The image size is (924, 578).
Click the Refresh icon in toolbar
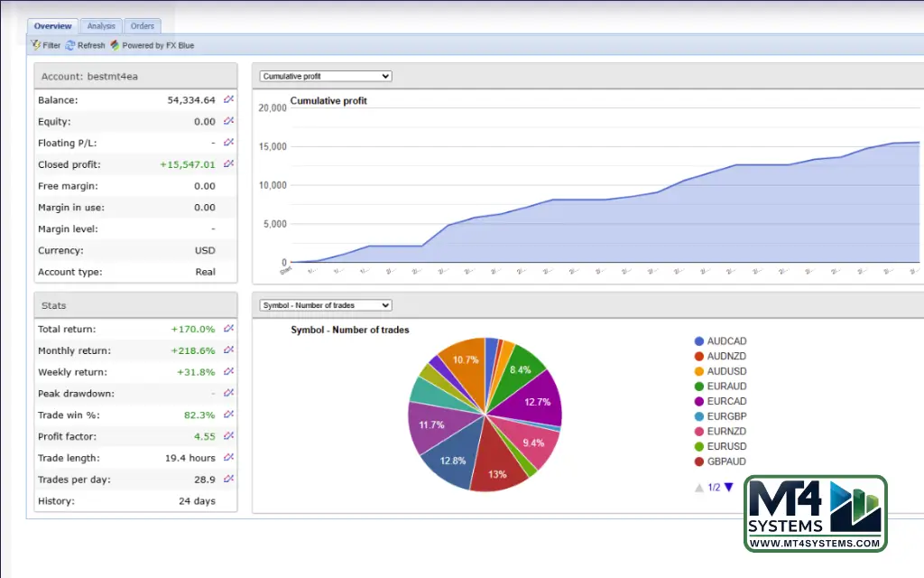point(70,45)
